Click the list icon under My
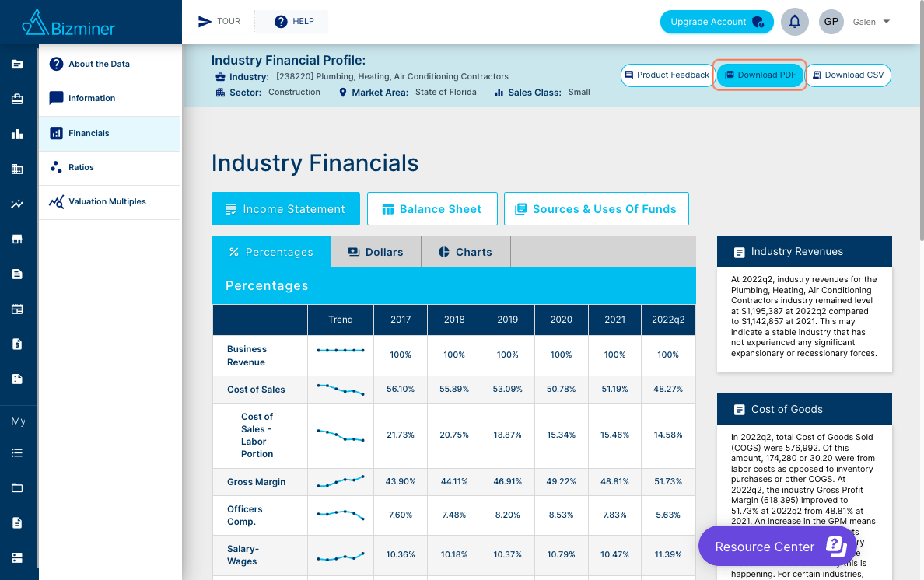 pos(17,452)
